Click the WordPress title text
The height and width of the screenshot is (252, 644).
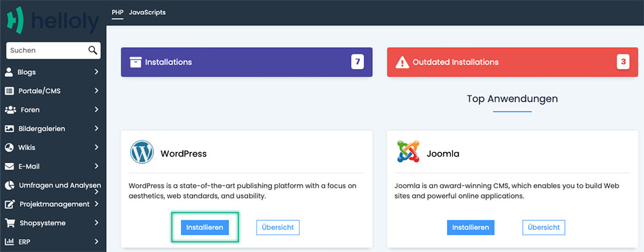[x=184, y=154]
